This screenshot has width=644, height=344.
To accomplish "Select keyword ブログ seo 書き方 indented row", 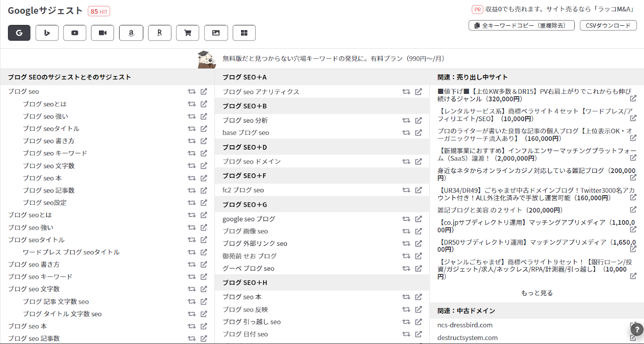I will click(x=49, y=141).
